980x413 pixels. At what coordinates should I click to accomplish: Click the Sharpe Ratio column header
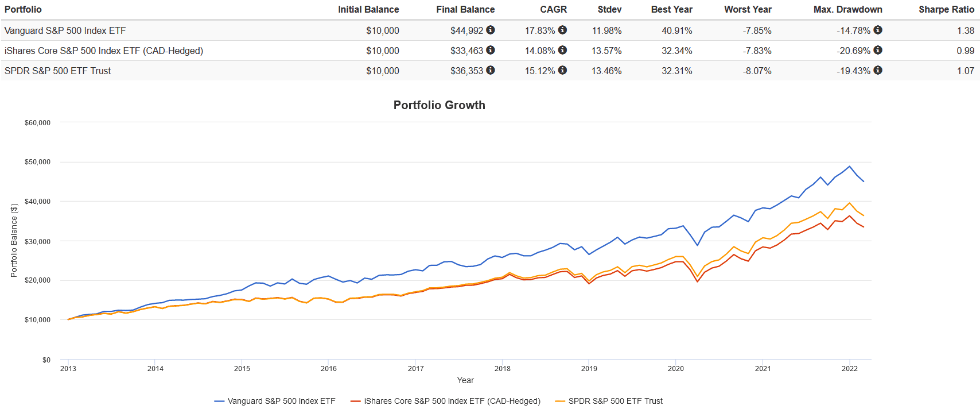(946, 9)
